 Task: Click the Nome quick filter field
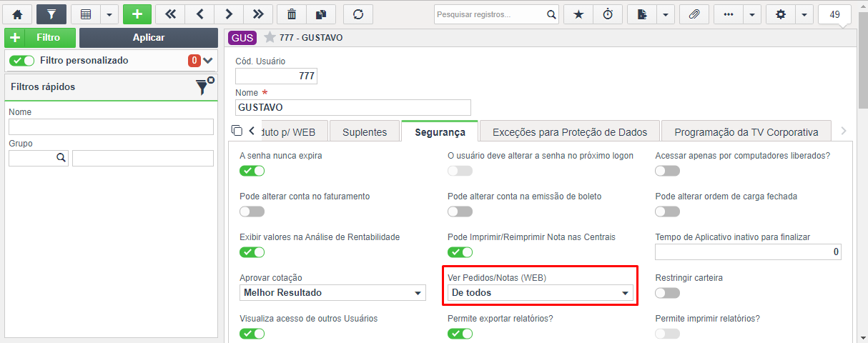pos(111,126)
